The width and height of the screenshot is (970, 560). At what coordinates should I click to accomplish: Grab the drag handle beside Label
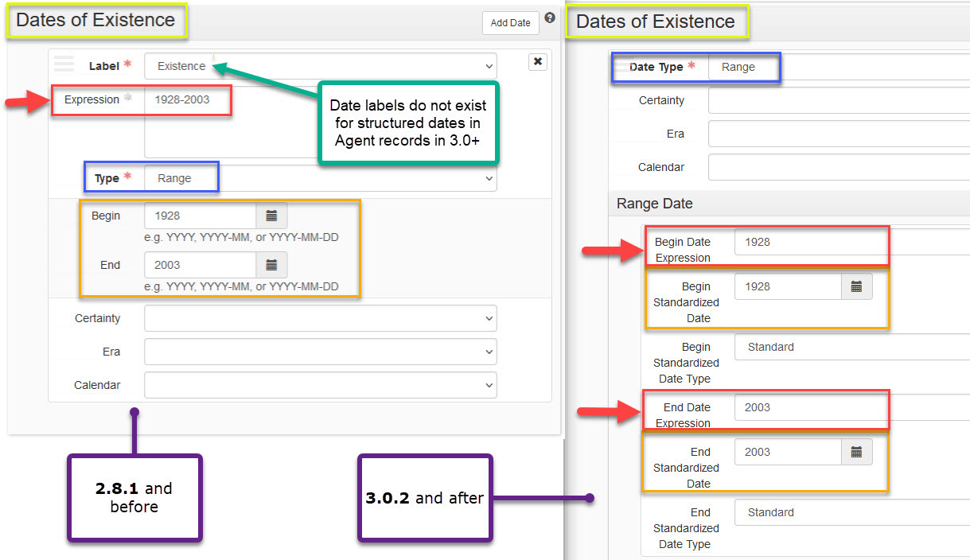[x=64, y=64]
